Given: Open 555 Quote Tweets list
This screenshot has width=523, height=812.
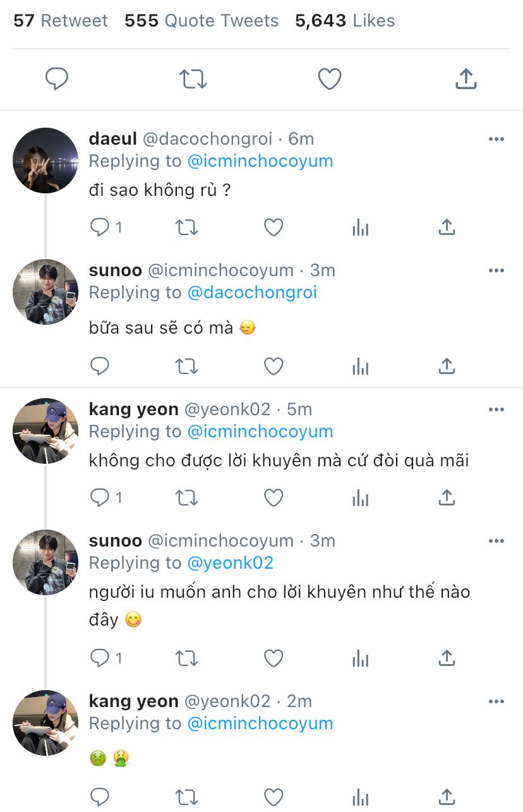Looking at the screenshot, I should tap(201, 21).
